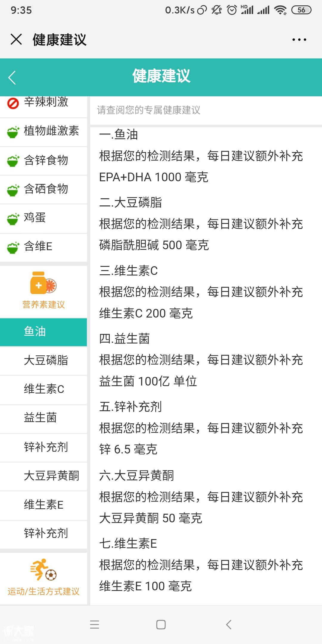The image size is (322, 644).
Task: Tap the green back arrow in header
Action: click(12, 78)
